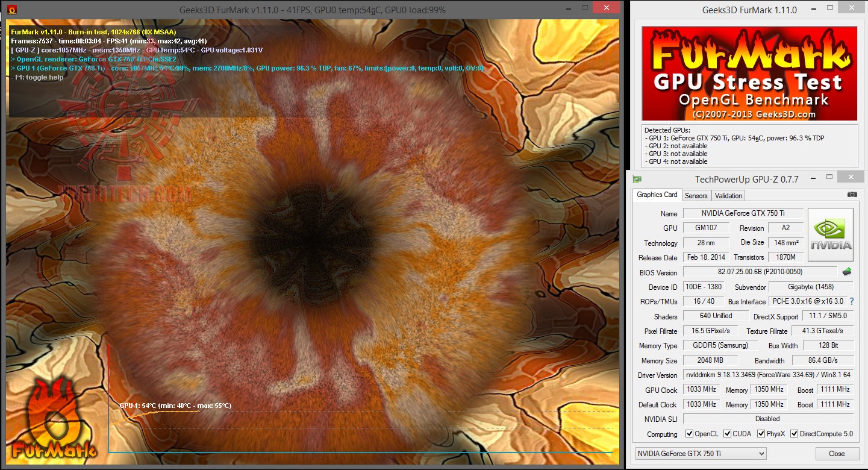Select the Driver Version field
868x470 pixels.
click(768, 375)
